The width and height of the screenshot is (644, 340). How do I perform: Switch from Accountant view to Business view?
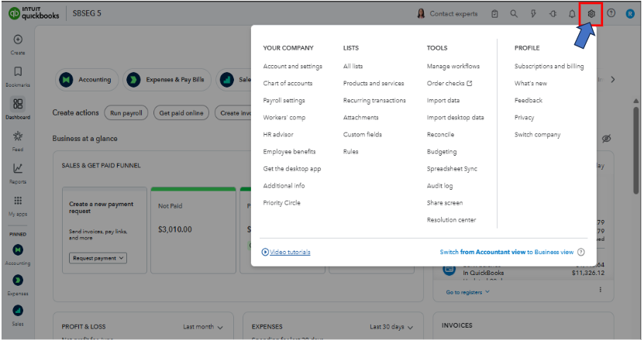click(x=506, y=252)
